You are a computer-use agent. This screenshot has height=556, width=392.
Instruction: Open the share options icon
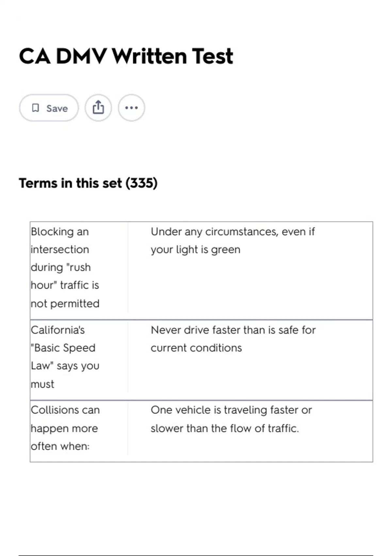pos(98,108)
